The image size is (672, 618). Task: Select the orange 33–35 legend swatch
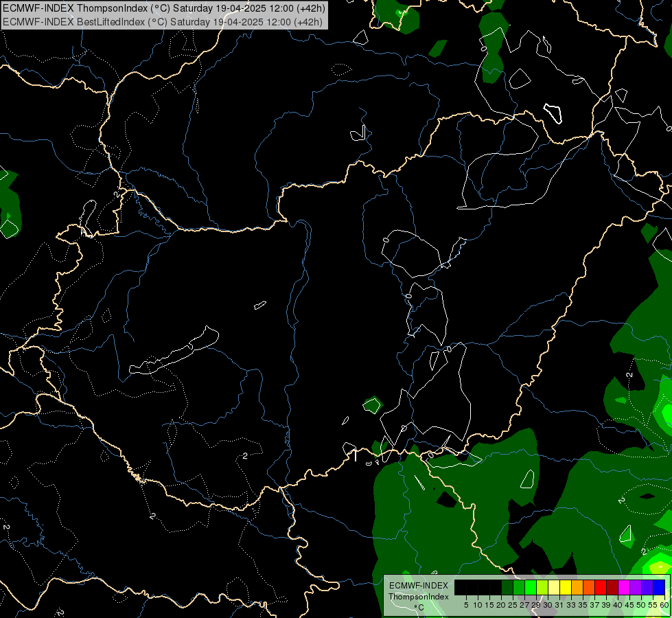coord(577,587)
